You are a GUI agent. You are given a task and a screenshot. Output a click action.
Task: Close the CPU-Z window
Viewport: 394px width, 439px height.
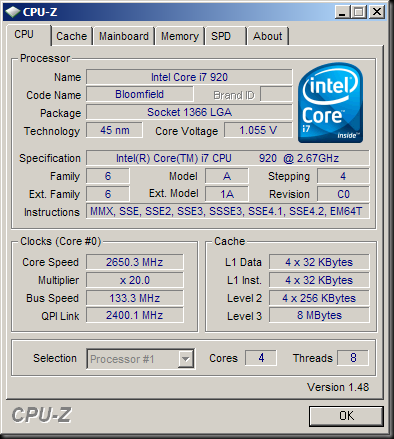tap(377, 12)
